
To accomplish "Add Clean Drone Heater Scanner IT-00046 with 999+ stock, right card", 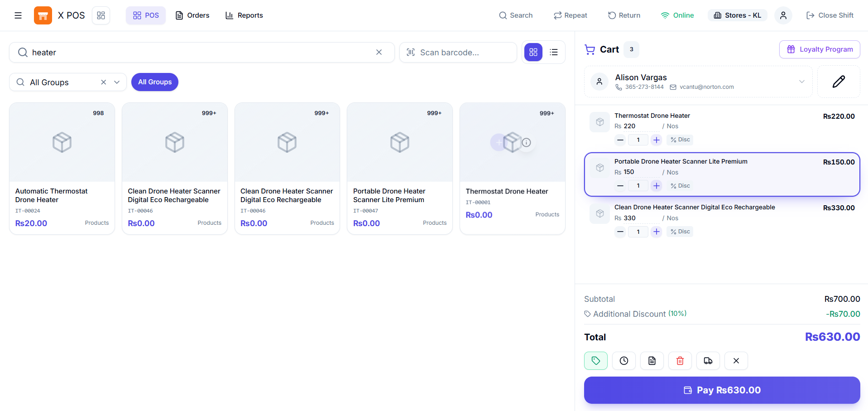I will click(x=287, y=169).
